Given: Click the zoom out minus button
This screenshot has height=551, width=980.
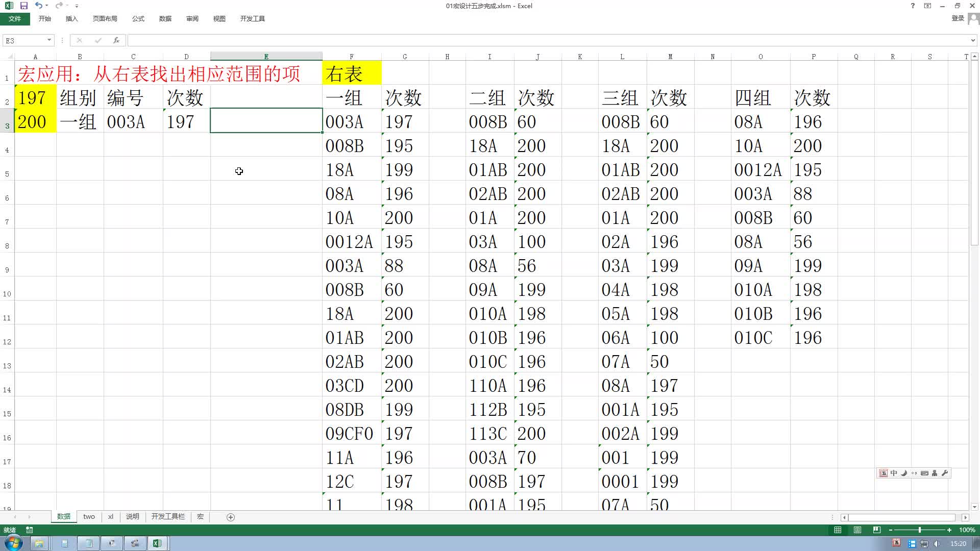Looking at the screenshot, I should coord(891,530).
